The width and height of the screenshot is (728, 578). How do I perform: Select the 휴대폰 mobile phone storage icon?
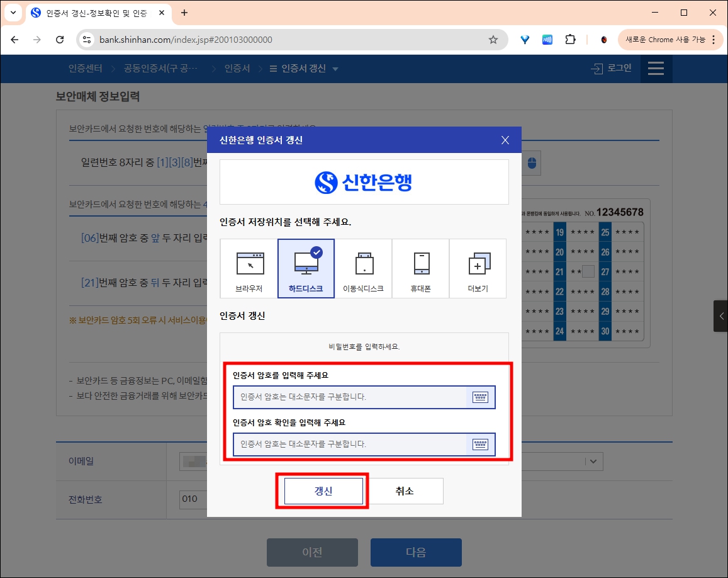(x=420, y=268)
